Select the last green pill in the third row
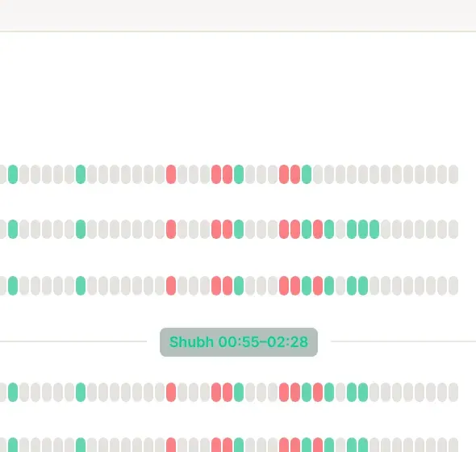 point(363,286)
